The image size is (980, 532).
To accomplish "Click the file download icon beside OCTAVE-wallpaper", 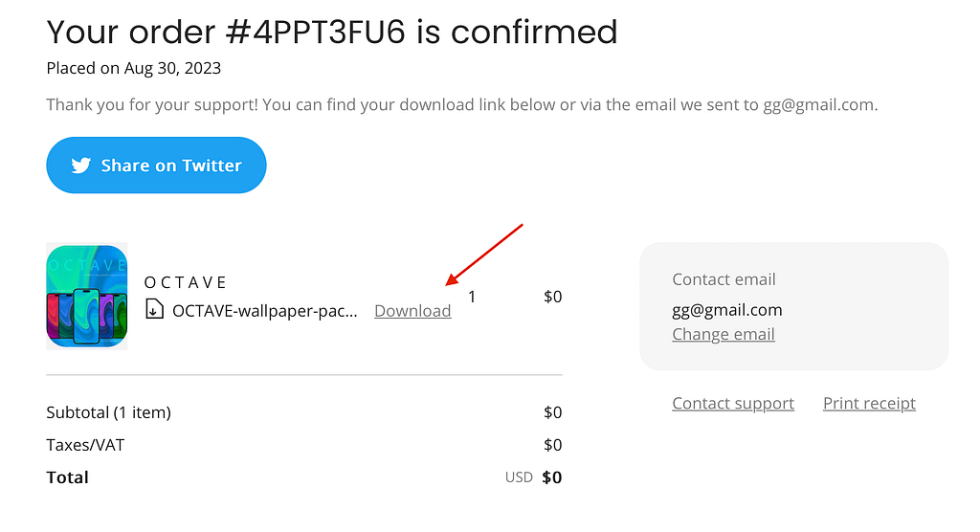I will point(154,309).
